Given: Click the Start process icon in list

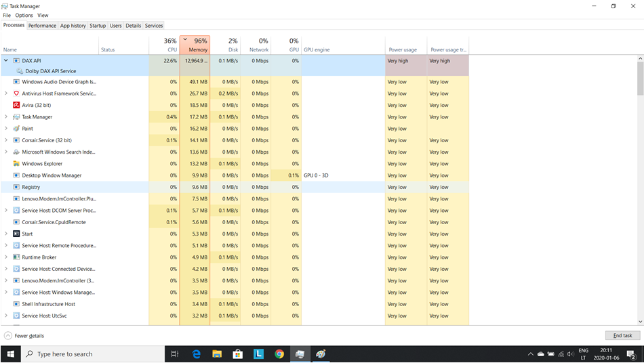Looking at the screenshot, I should (16, 234).
